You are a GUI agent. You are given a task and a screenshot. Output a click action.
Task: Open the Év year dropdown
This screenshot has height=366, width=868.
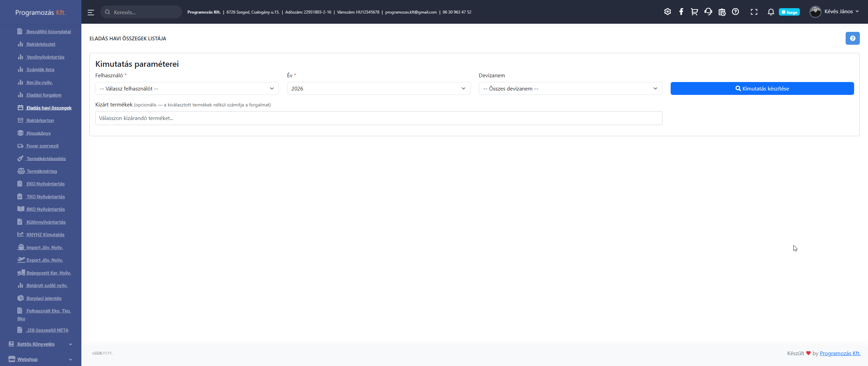click(378, 88)
